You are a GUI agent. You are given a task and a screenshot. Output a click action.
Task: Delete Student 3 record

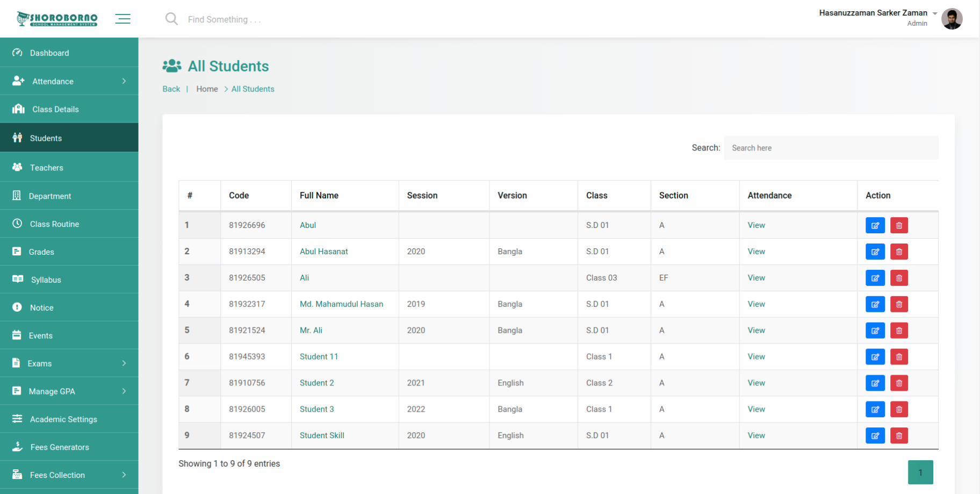899,410
